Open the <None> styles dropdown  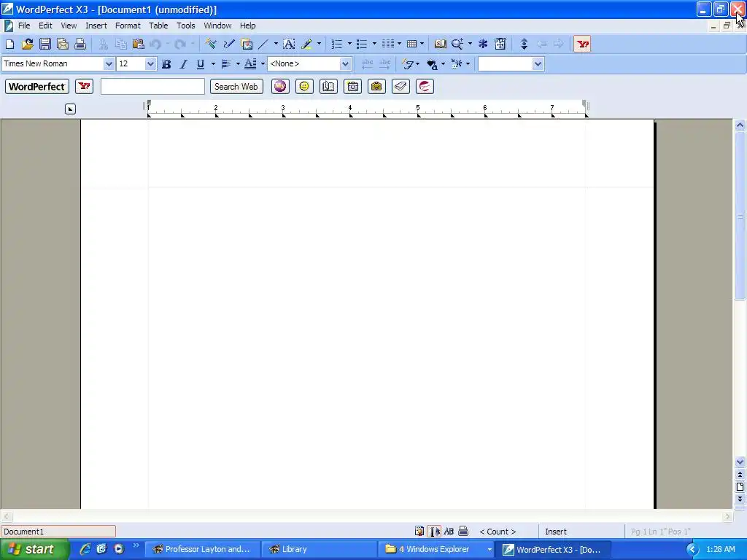[345, 64]
